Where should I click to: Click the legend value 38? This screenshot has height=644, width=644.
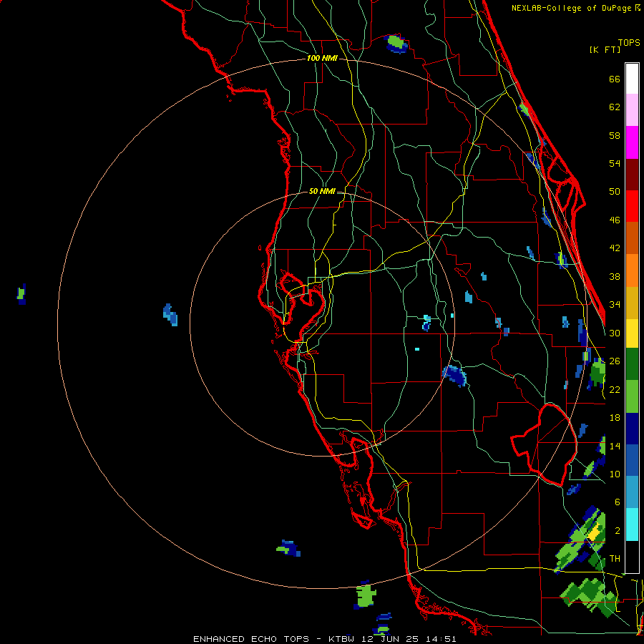coord(615,277)
